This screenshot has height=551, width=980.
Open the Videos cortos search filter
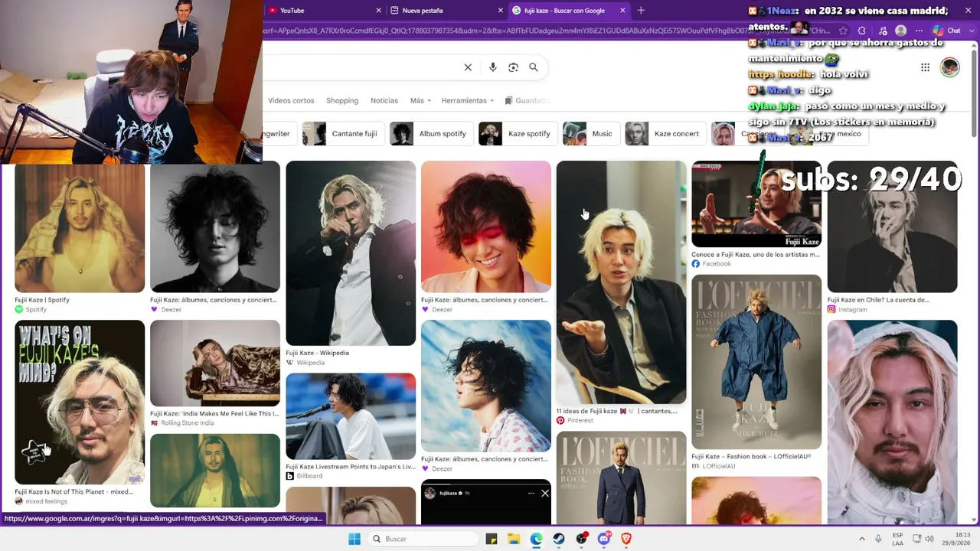coord(291,100)
